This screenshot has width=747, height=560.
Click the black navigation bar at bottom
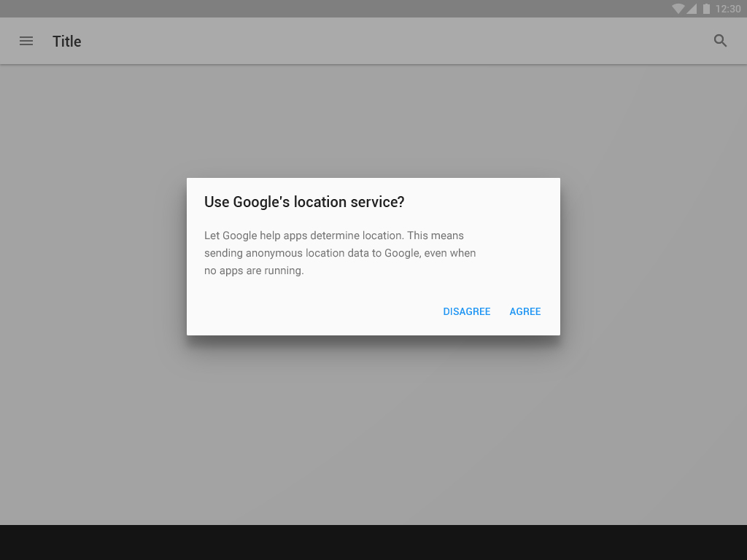[373, 542]
